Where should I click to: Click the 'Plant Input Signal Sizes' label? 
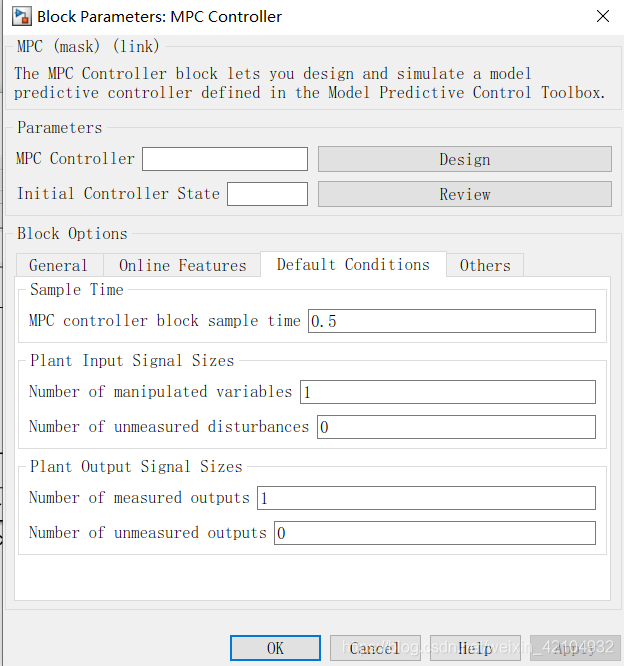pyautogui.click(x=132, y=361)
